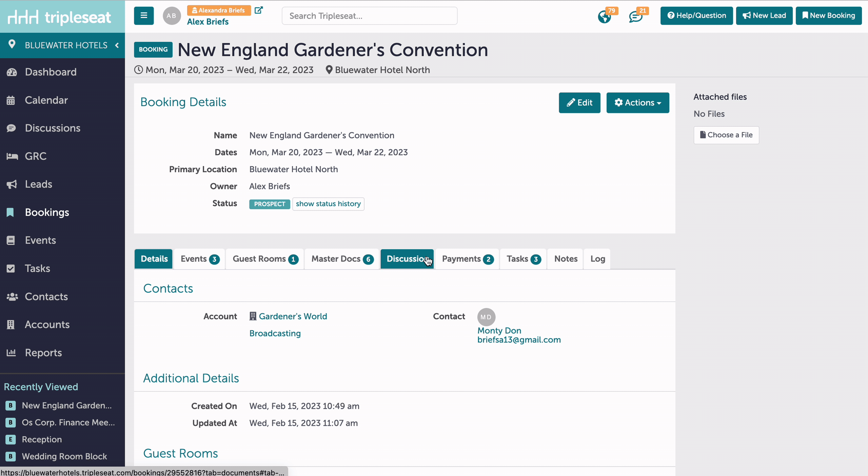The width and height of the screenshot is (868, 476).
Task: Switch to the Discussion tab
Action: point(407,259)
